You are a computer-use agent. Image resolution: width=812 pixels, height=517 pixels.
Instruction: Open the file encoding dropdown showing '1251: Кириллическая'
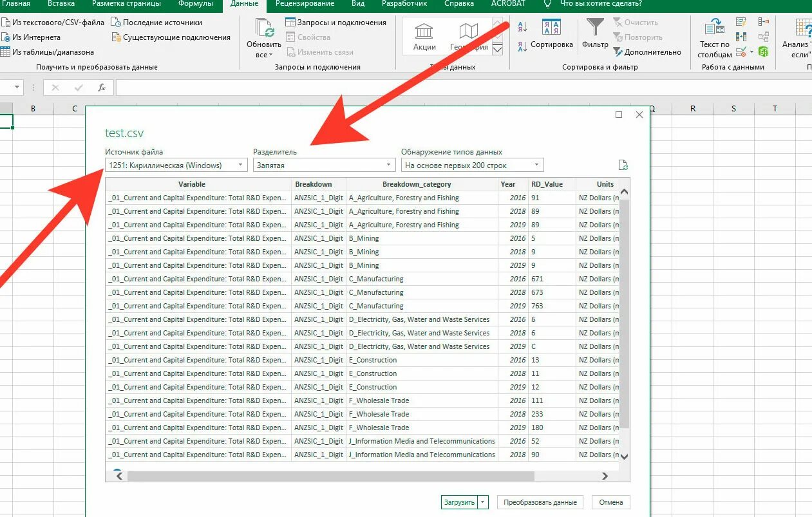[241, 164]
